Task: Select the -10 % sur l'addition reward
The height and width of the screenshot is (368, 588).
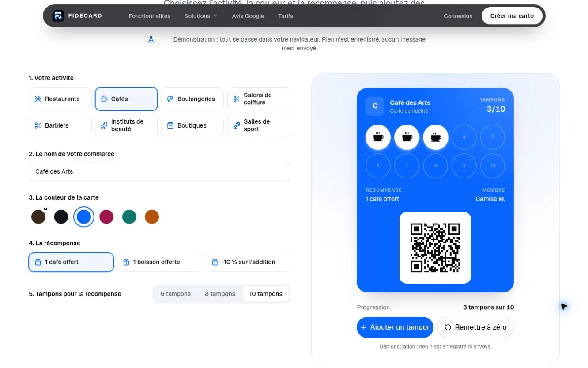Action: (248, 262)
